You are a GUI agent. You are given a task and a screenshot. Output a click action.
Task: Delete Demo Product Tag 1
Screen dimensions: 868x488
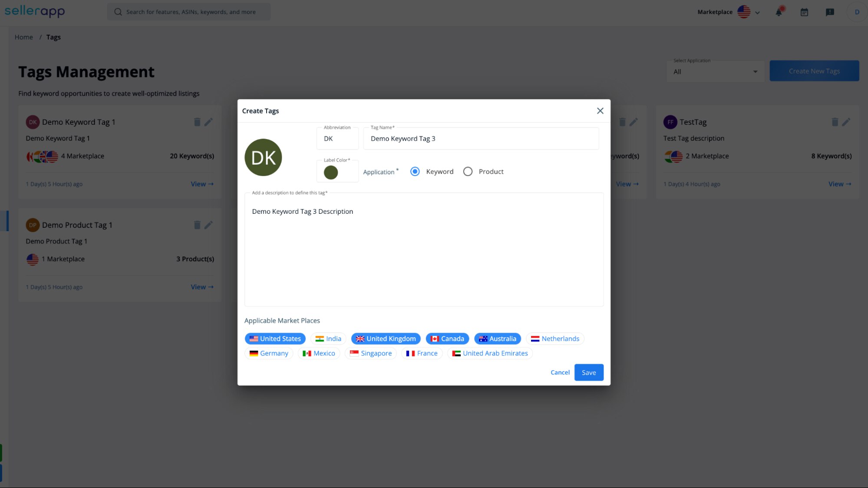tap(197, 225)
